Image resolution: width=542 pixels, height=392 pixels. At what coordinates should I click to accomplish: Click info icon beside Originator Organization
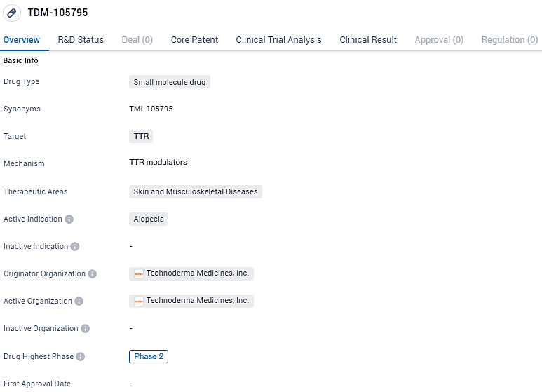[93, 274]
